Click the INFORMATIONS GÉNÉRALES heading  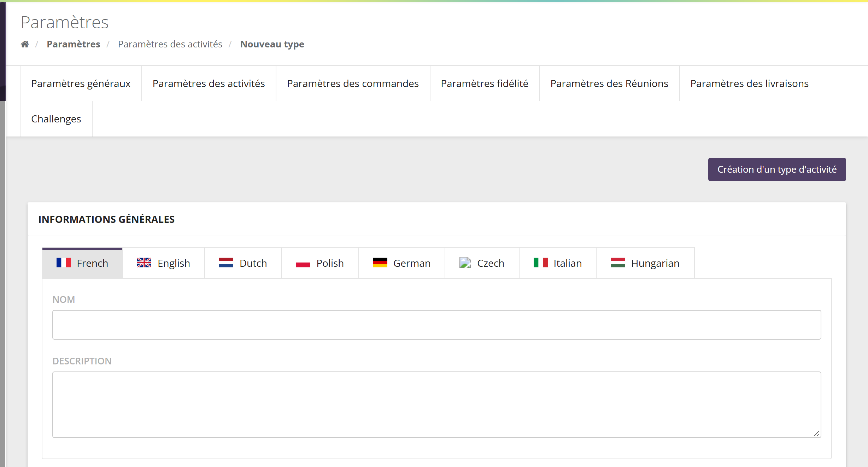coord(106,219)
